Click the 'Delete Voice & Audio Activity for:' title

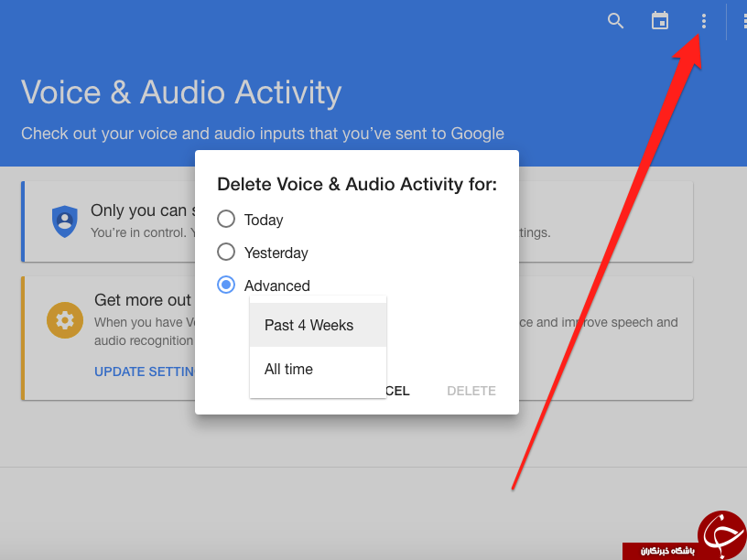click(x=357, y=184)
